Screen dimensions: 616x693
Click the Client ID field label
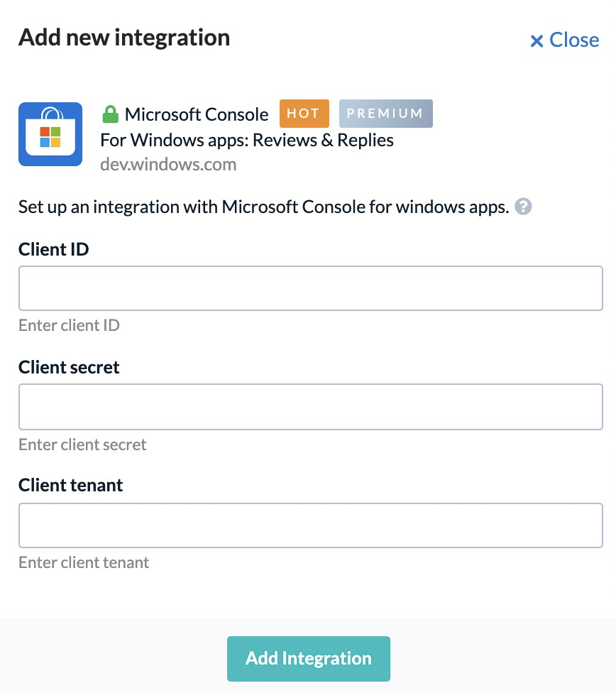[x=53, y=249]
